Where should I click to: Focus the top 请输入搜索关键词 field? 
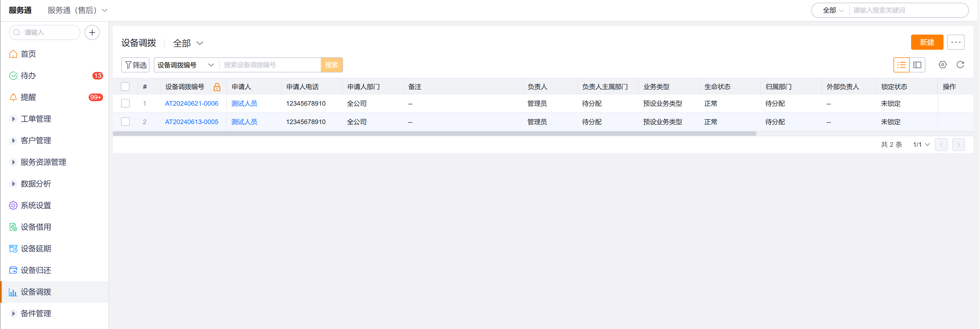[x=908, y=11]
